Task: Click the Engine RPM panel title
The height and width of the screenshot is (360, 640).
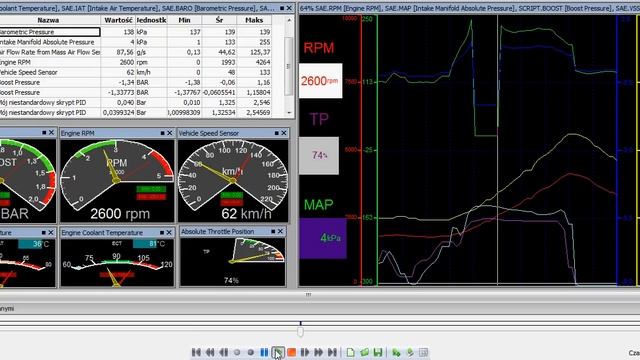Action: coord(78,133)
